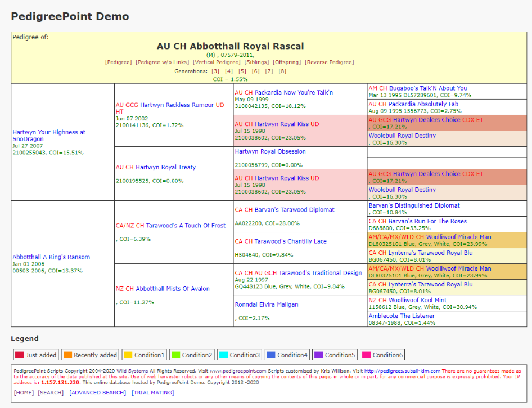Show the Reverse Pedigree
The image size is (532, 408).
pyautogui.click(x=329, y=62)
